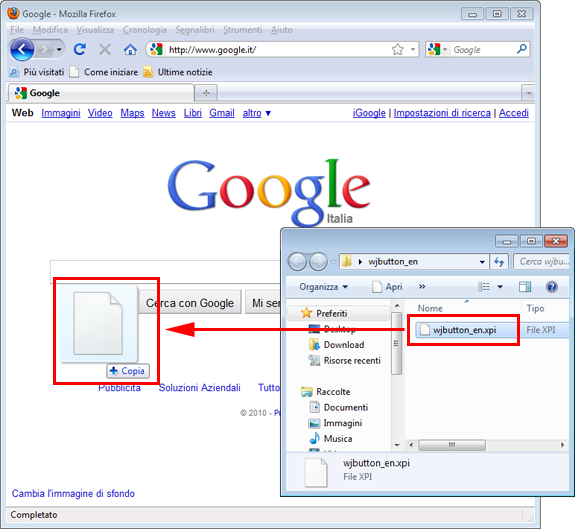This screenshot has width=575, height=529.
Task: Open Come iniziare bookmark
Action: [104, 72]
